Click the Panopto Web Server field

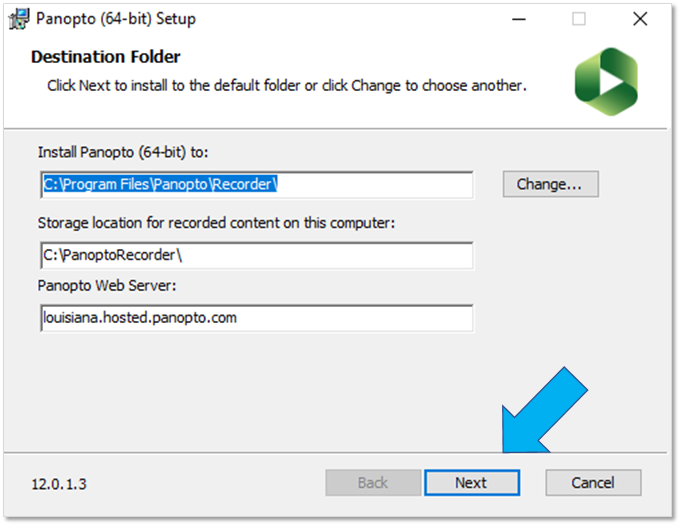coord(257,318)
